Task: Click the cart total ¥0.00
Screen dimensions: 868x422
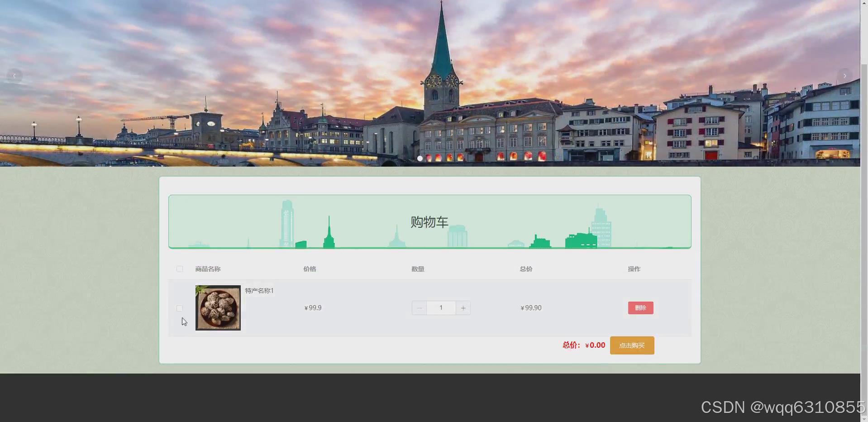Action: 595,345
